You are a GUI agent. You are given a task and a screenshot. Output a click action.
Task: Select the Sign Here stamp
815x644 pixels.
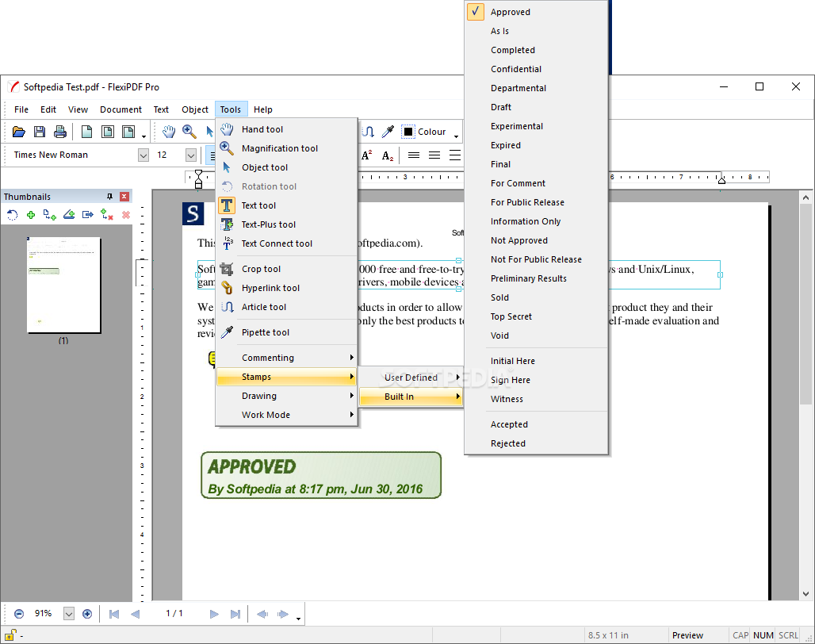(x=536, y=380)
